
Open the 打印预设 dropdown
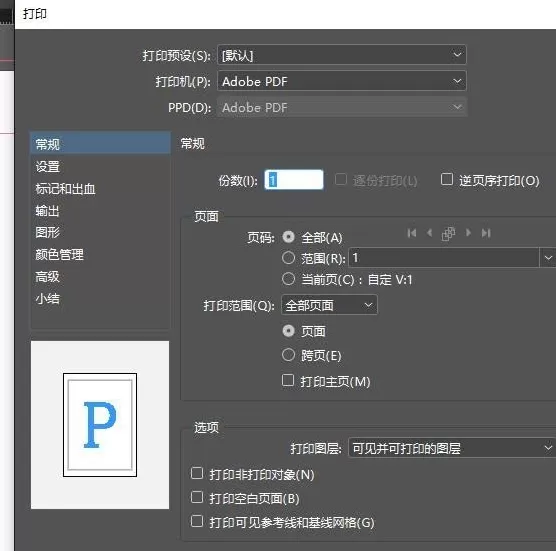coord(341,55)
